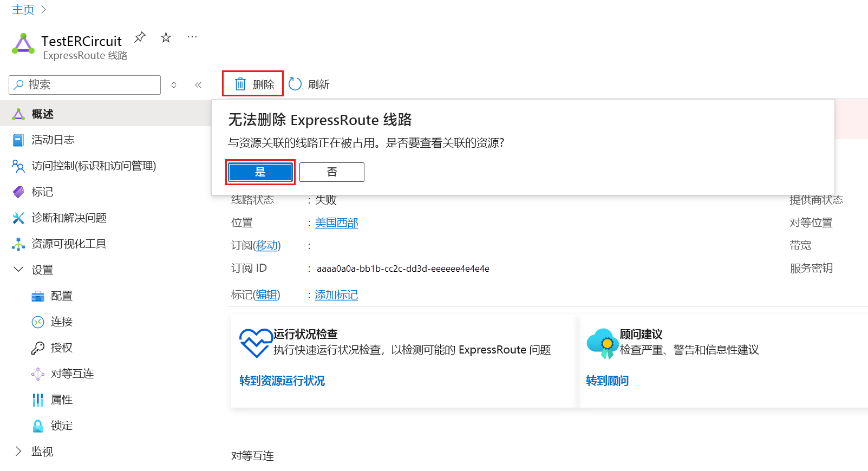Click the circular refresh arrow icon

click(x=295, y=84)
